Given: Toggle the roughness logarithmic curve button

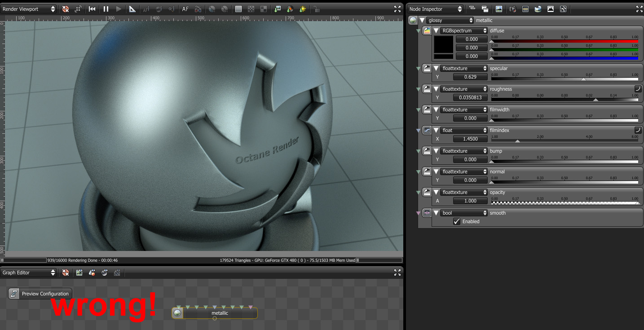Looking at the screenshot, I should point(637,89).
